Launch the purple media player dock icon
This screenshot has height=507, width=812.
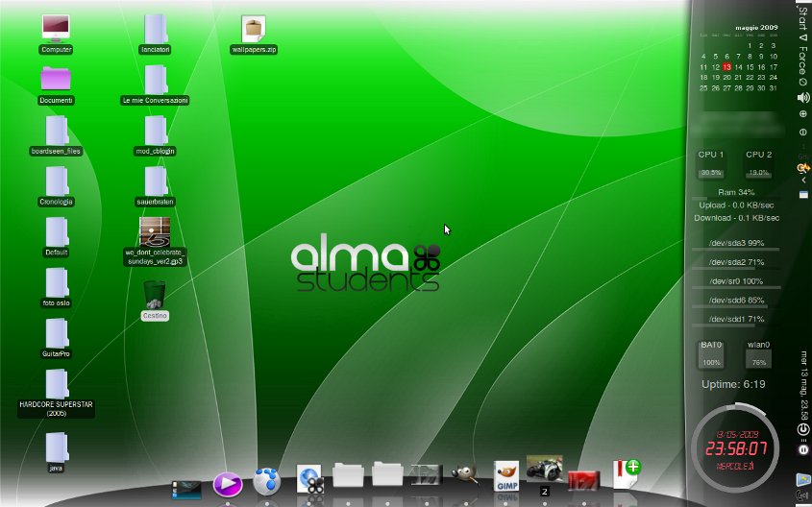tap(228, 484)
